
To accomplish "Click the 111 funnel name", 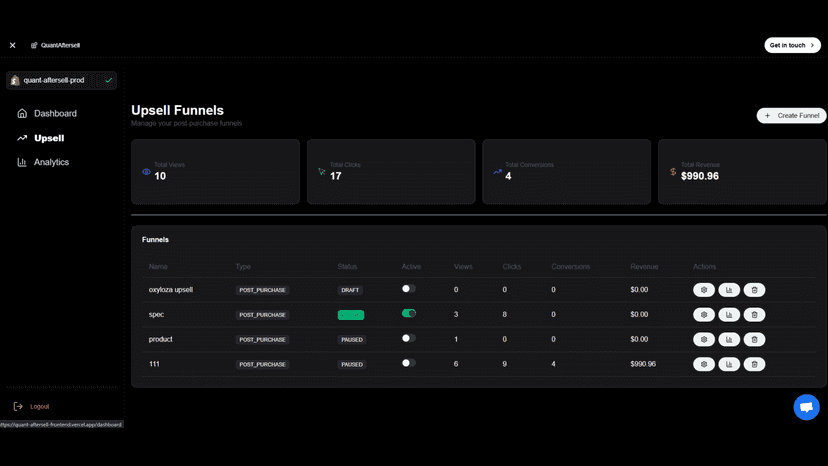I will point(154,365).
